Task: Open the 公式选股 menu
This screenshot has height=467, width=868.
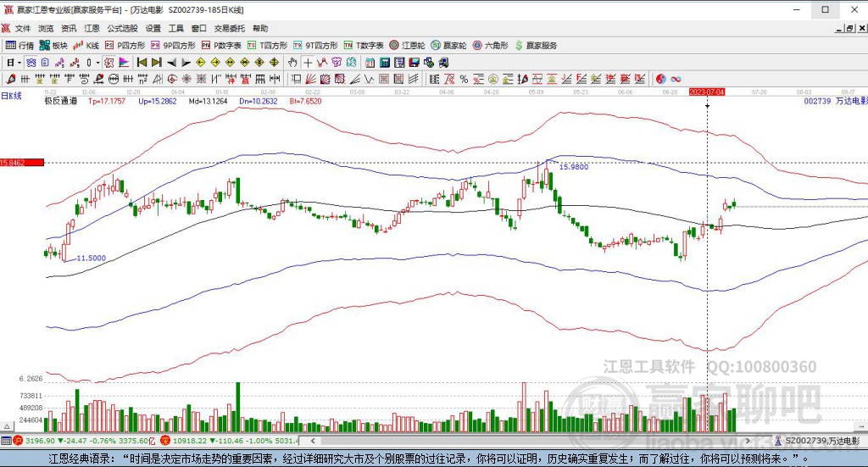Action: coord(122,28)
